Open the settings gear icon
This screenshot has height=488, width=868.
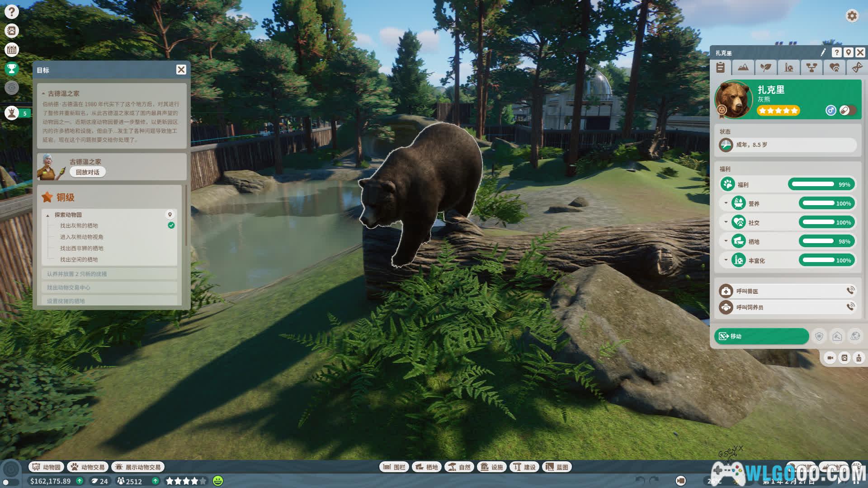[x=852, y=16]
